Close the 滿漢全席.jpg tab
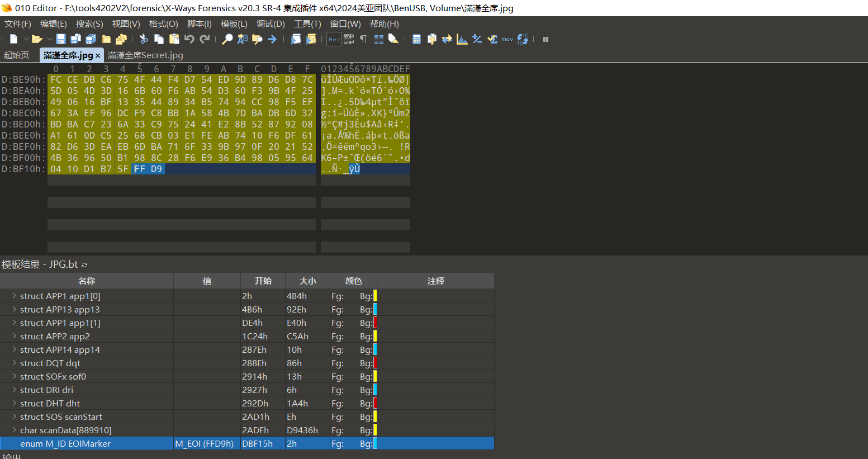This screenshot has width=868, height=459. [98, 56]
